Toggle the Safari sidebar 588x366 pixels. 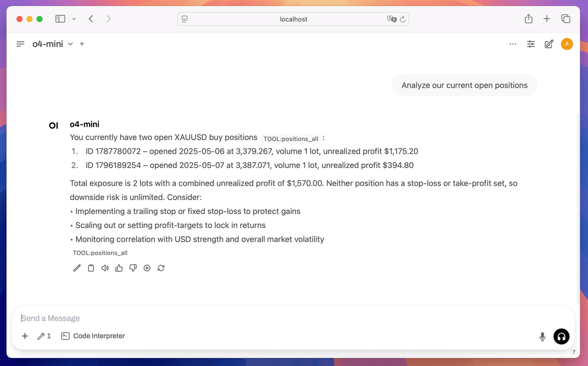coord(60,19)
